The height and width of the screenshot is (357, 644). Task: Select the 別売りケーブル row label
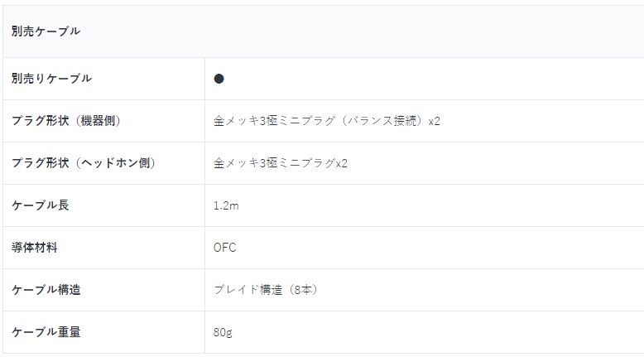[x=51, y=79]
